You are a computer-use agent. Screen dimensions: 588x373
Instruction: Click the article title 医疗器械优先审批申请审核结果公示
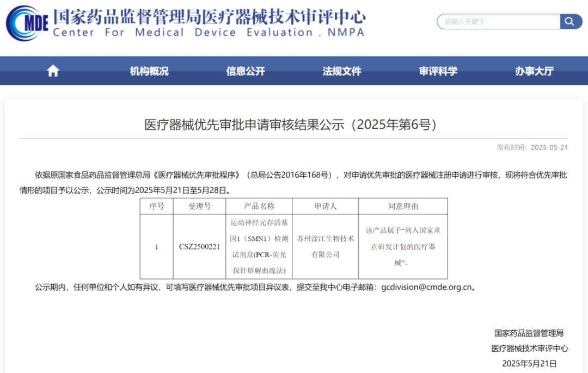click(291, 125)
